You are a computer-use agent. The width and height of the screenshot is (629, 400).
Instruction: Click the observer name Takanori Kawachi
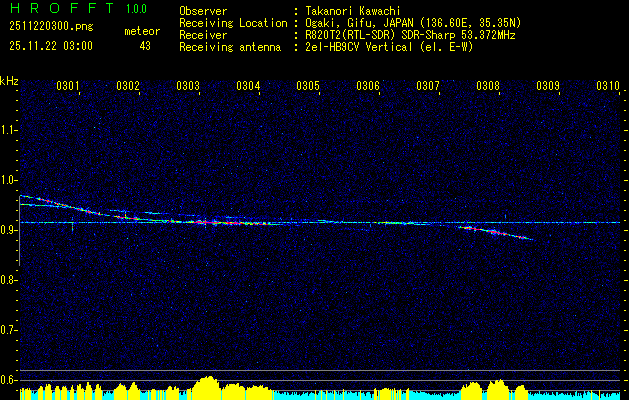point(353,12)
